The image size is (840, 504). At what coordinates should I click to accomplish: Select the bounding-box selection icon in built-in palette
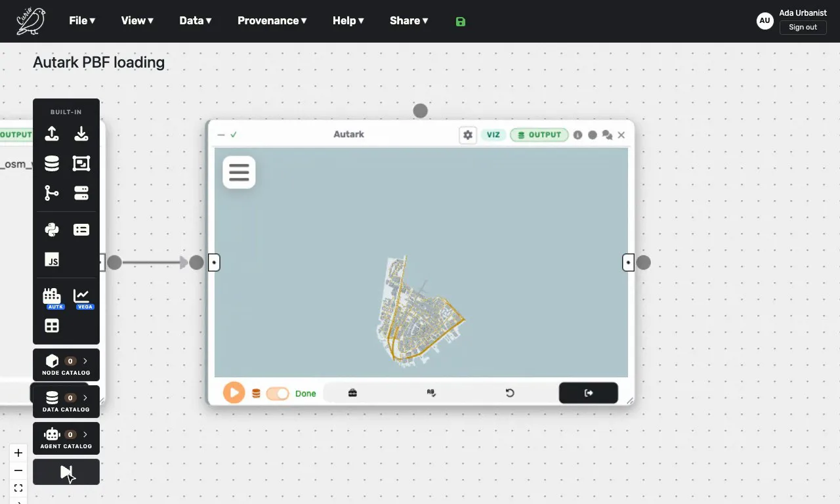coord(81,163)
